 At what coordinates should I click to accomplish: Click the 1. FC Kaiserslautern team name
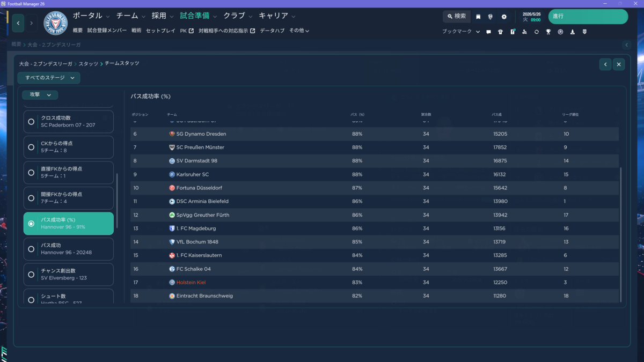coord(199,256)
